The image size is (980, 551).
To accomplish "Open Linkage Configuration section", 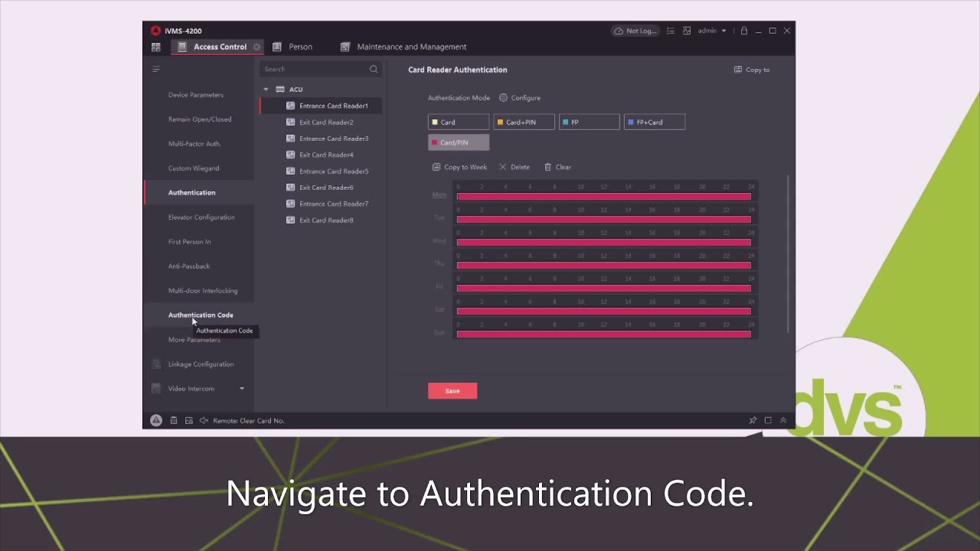I will (x=201, y=364).
